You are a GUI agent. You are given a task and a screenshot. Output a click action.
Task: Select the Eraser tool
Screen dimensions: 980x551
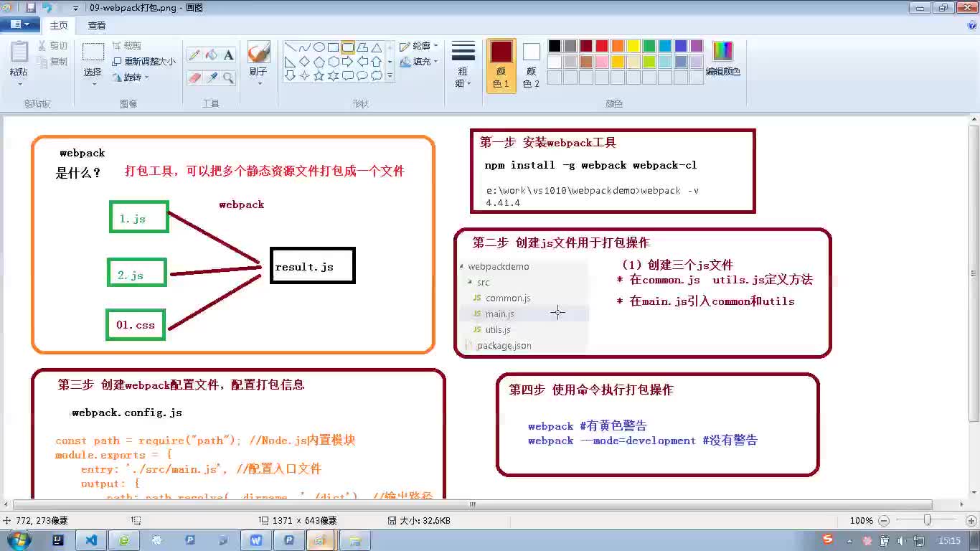pyautogui.click(x=194, y=77)
